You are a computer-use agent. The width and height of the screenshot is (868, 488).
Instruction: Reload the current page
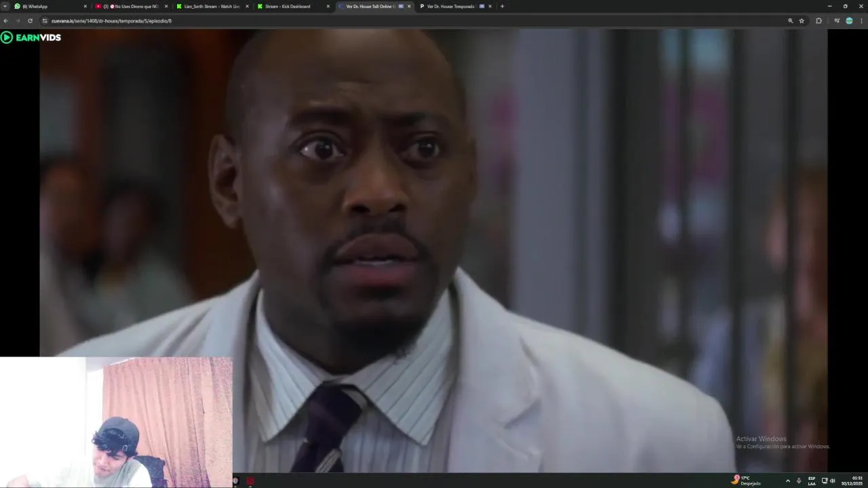pos(30,20)
